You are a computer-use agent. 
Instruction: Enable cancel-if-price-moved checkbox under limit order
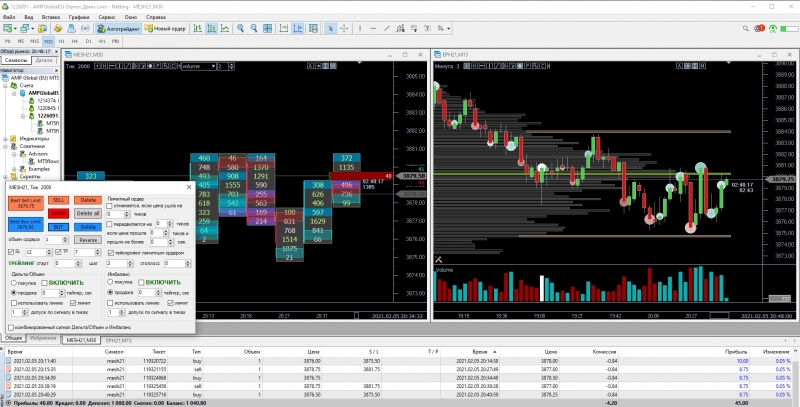110,206
